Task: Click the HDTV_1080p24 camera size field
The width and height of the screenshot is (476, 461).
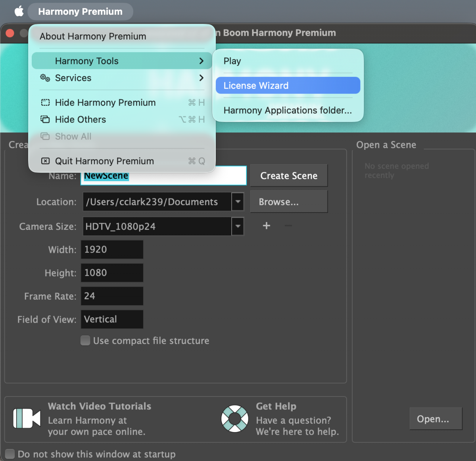Action: (x=157, y=226)
